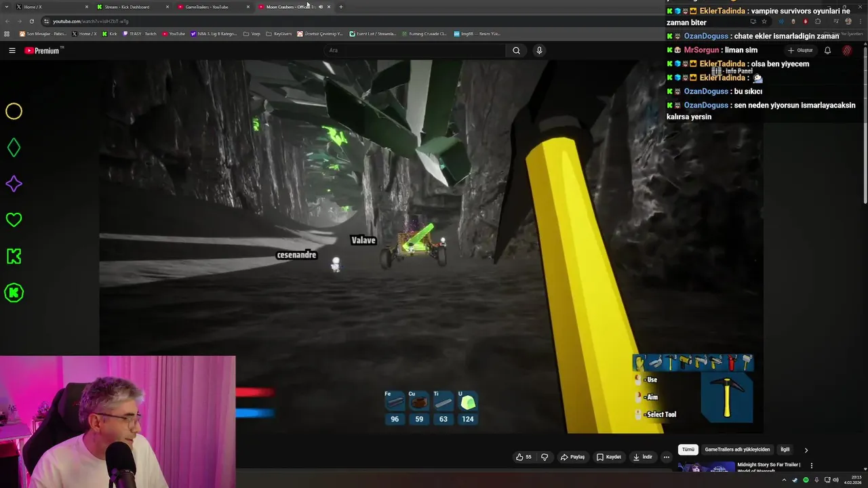Start voice search with microphone icon
This screenshot has width=868, height=488.
pyautogui.click(x=539, y=50)
